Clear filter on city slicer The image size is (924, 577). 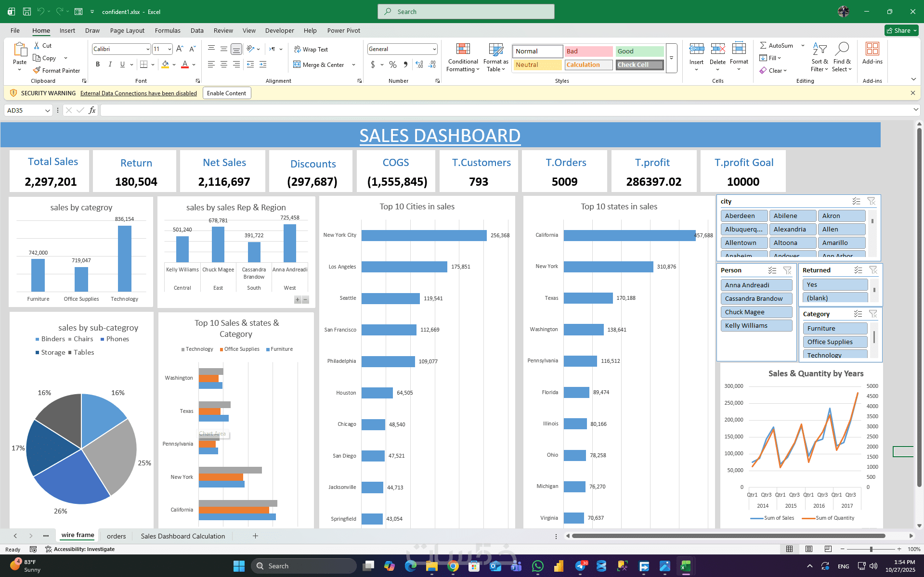pos(871,202)
